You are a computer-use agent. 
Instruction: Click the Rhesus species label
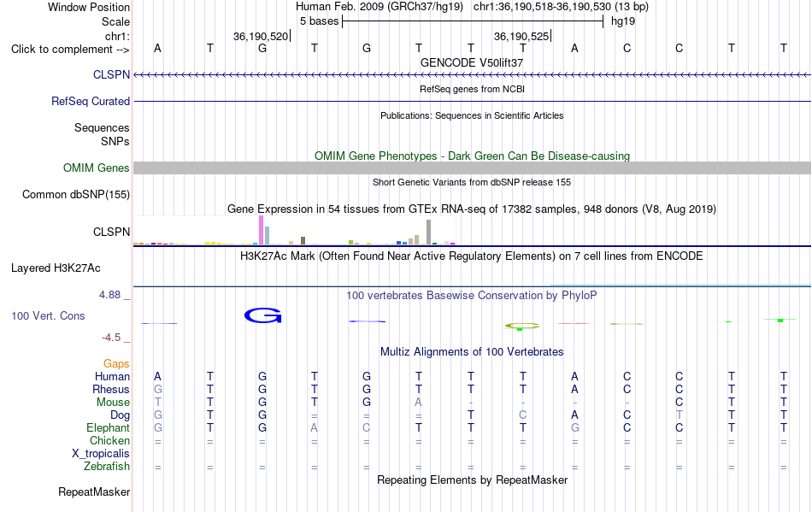111,389
